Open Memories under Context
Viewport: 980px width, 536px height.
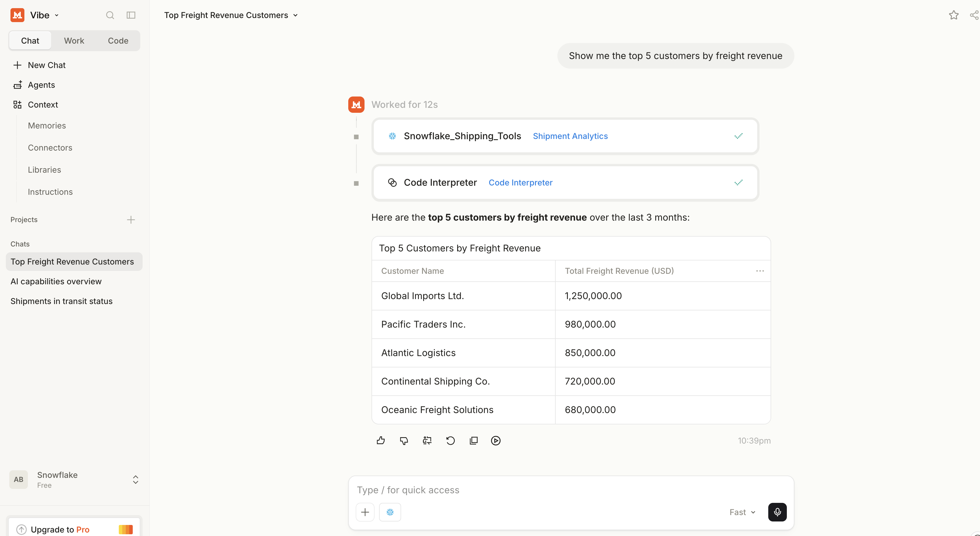click(47, 126)
